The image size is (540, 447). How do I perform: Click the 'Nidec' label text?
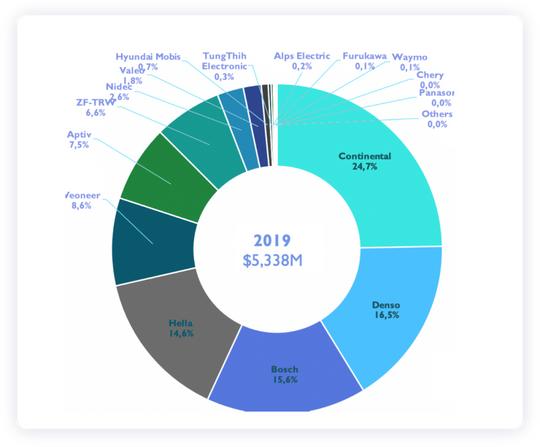(119, 87)
